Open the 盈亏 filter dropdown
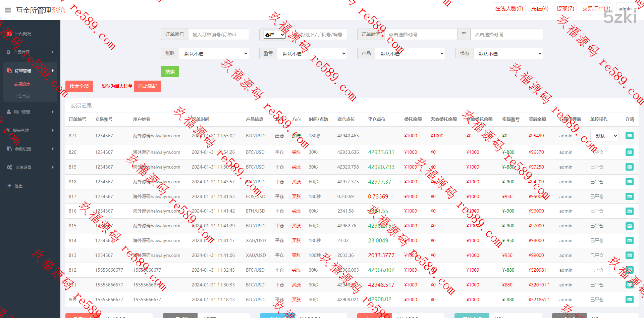The image size is (644, 318). (312, 53)
